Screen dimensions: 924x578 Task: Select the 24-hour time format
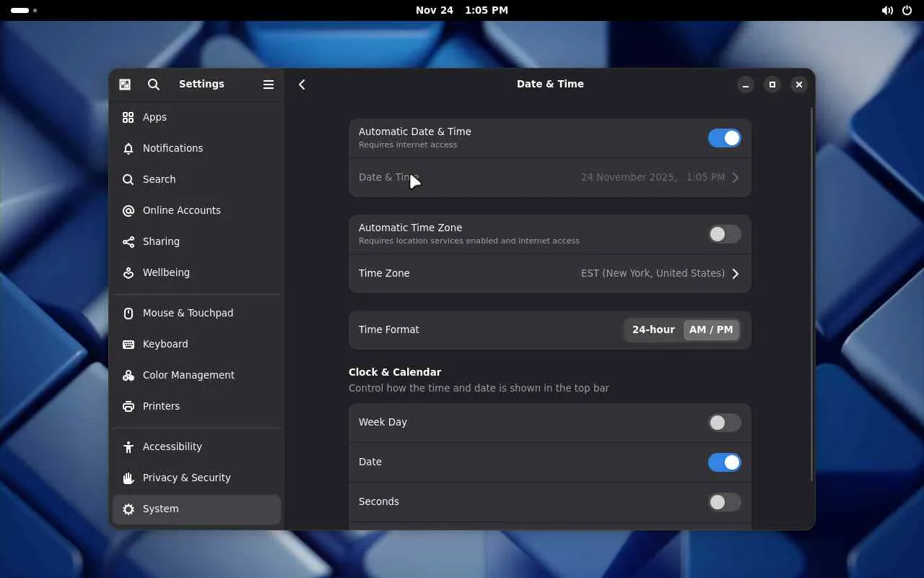tap(653, 329)
